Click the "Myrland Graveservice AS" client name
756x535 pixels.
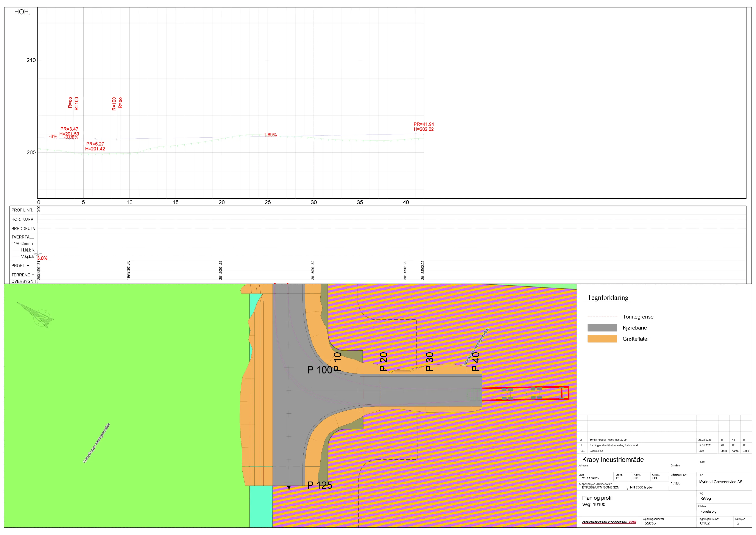[720, 482]
